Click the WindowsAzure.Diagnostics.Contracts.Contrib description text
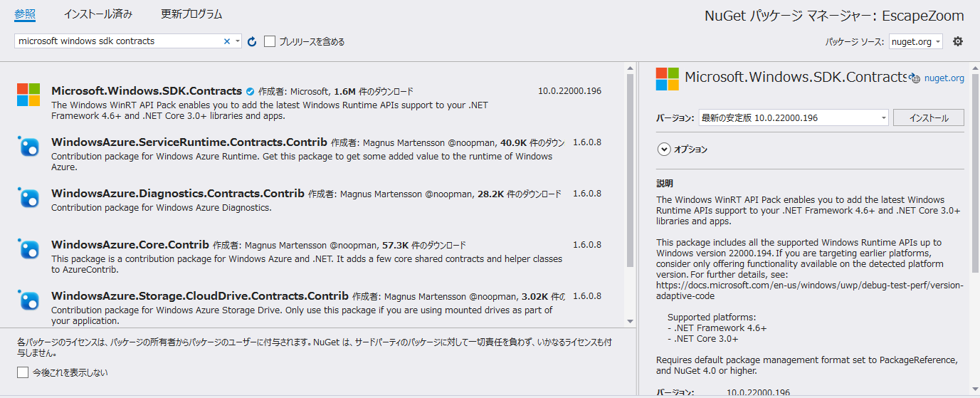Screen dimensions: 980x398 [x=162, y=208]
